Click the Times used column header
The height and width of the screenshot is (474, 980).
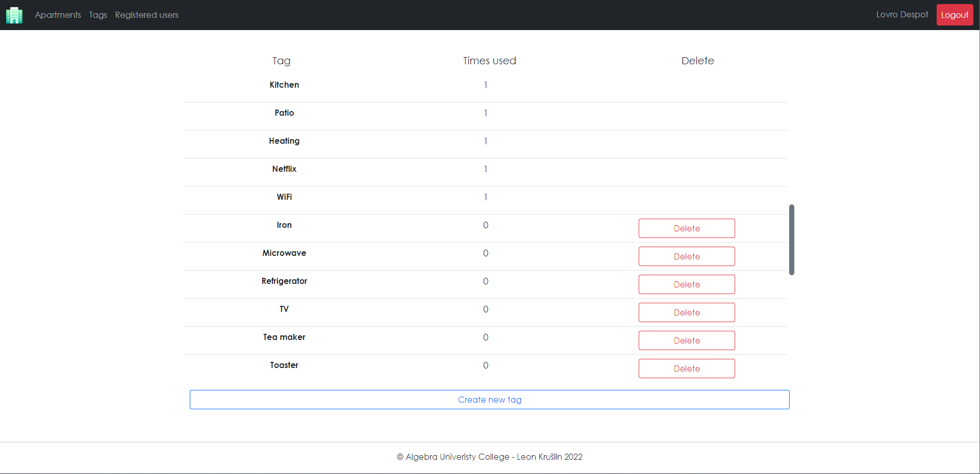[x=489, y=60]
